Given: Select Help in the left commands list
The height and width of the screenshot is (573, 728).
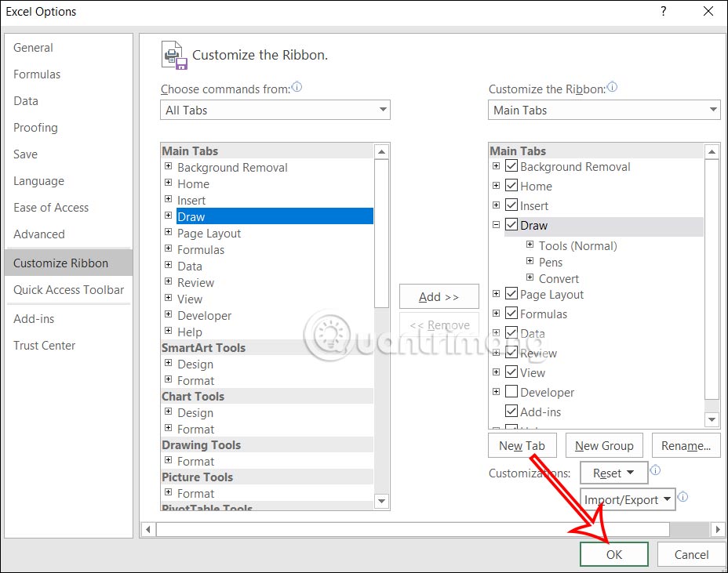Looking at the screenshot, I should click(189, 332).
